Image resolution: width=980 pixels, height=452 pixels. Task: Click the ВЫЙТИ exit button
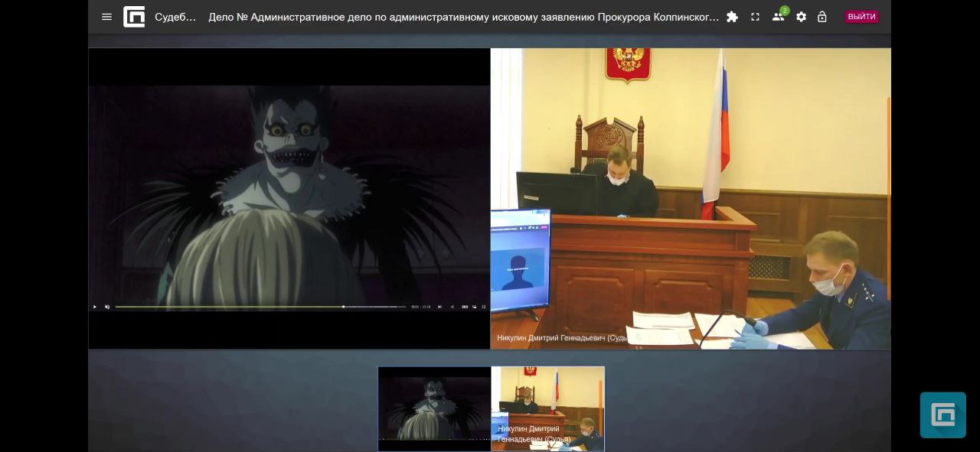861,17
